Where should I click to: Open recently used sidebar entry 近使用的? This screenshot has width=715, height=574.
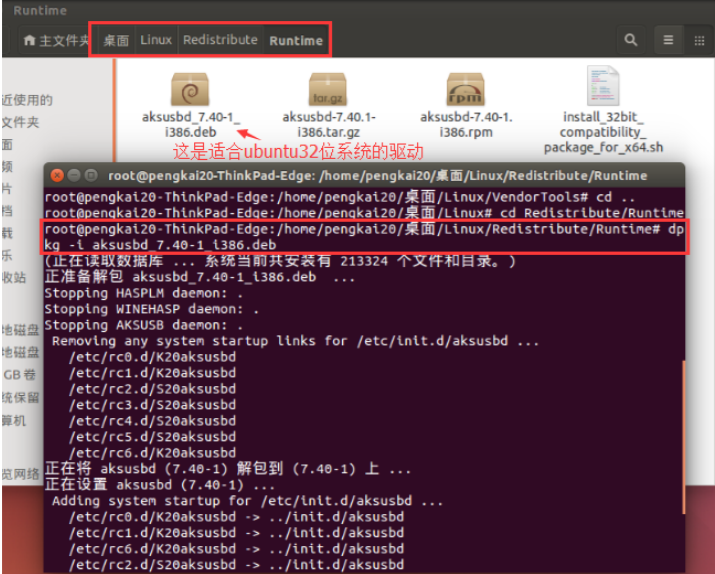[27, 100]
